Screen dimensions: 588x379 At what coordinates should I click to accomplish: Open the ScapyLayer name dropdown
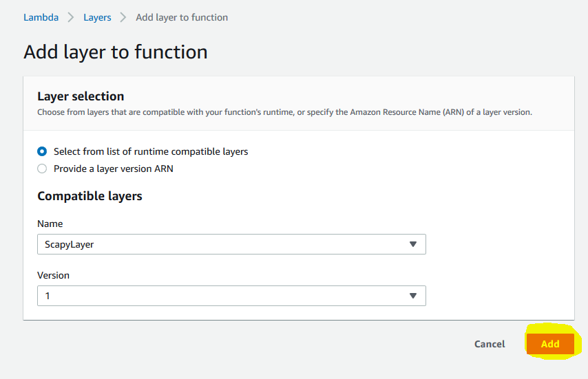click(231, 244)
